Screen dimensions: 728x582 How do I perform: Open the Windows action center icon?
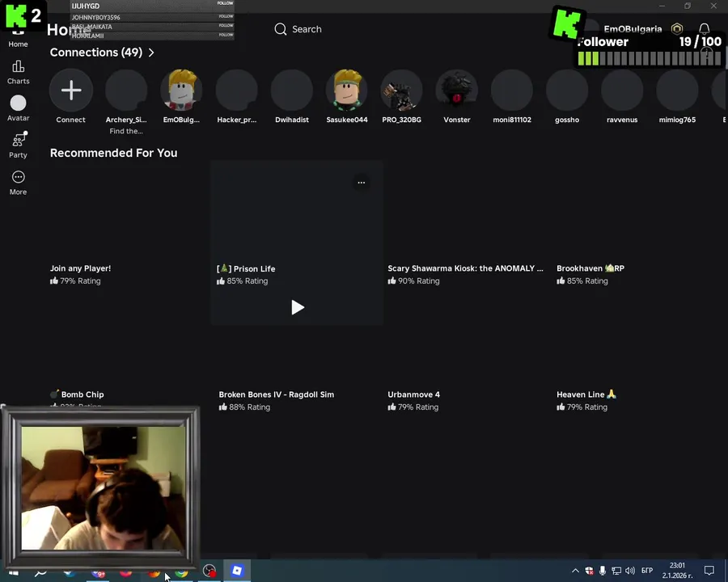tap(709, 571)
